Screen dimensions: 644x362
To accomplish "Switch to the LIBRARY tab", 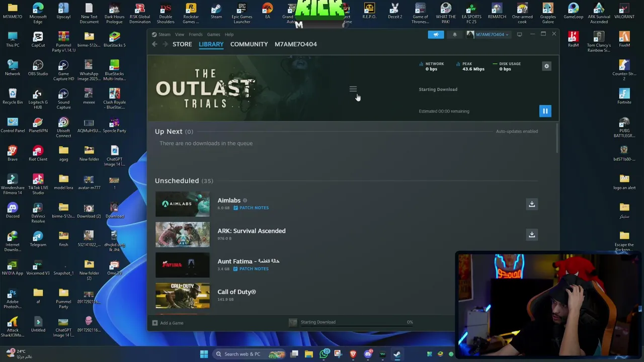I will pos(211,44).
